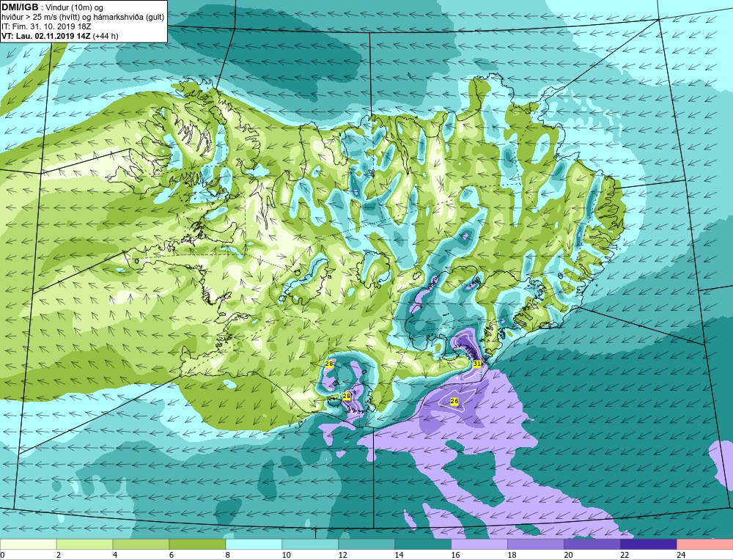This screenshot has width=733, height=560.
Task: Select the pink above-24 legend swatch
Action: click(x=704, y=545)
